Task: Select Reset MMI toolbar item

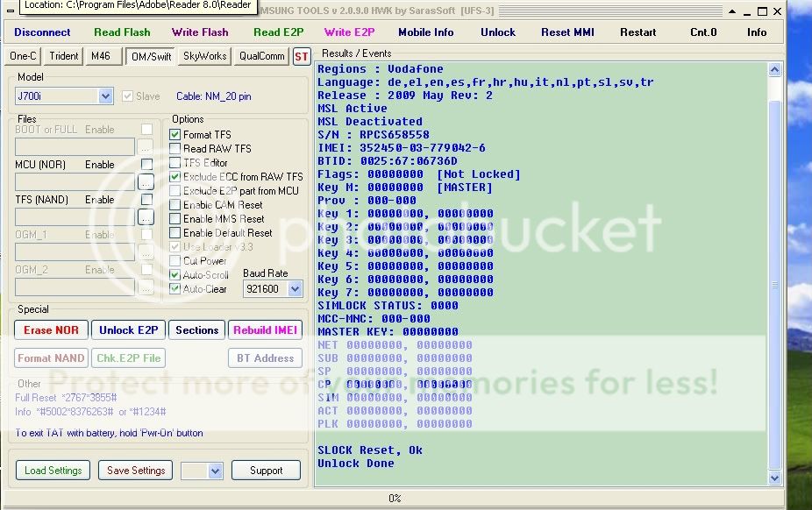Action: tap(567, 32)
